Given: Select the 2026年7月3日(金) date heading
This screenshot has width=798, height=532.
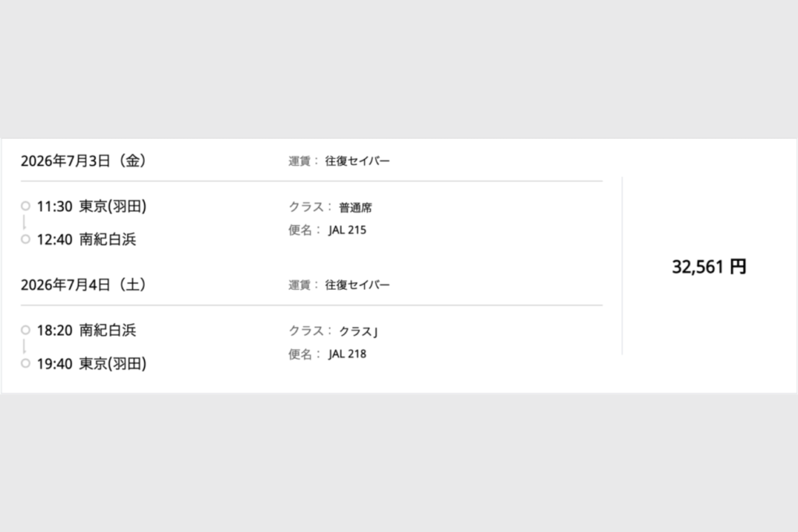Looking at the screenshot, I should 84,160.
